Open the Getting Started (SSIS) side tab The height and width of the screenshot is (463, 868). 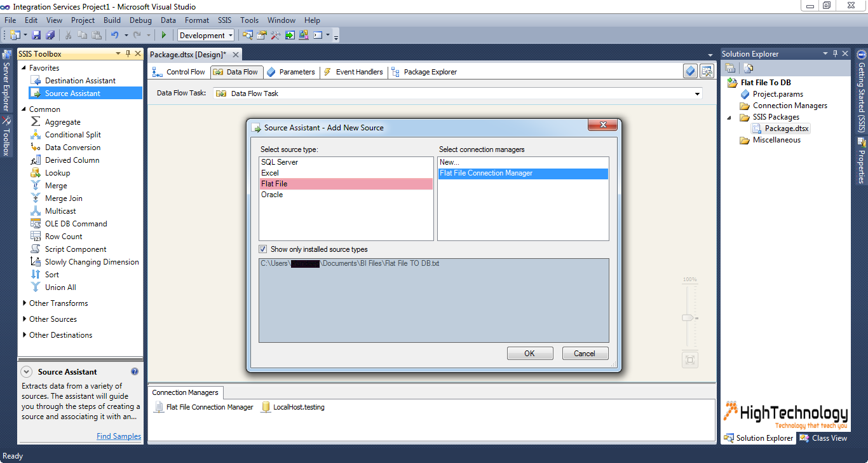pos(862,91)
